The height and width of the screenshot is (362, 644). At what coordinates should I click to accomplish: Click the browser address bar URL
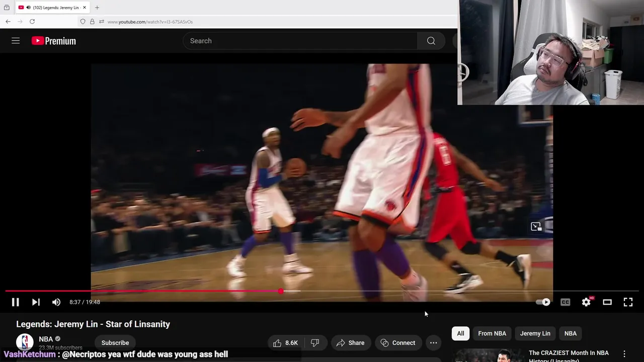150,22
